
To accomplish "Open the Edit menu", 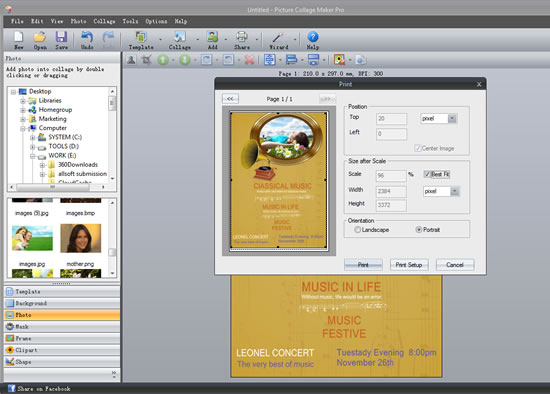I will (x=37, y=21).
